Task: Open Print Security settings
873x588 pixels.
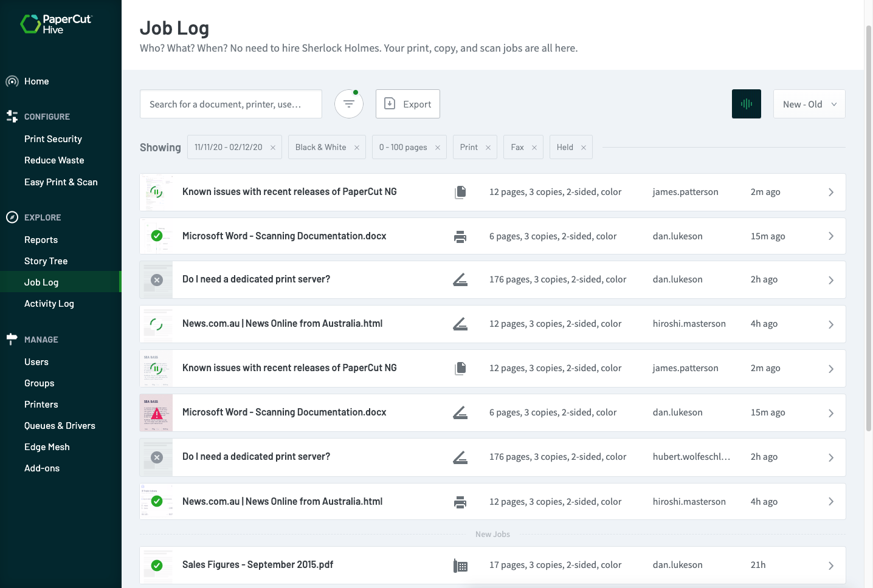Action: point(53,139)
